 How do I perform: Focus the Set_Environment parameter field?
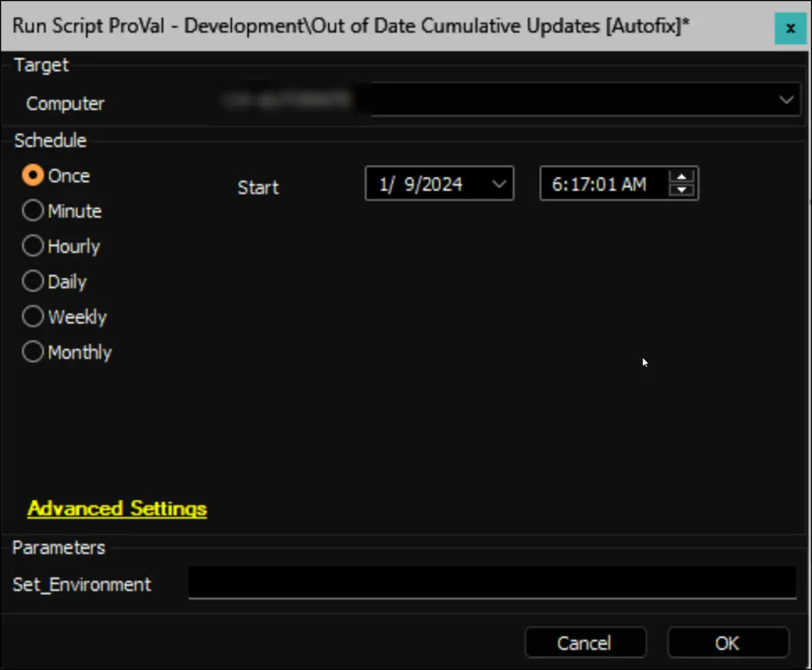pyautogui.click(x=492, y=582)
